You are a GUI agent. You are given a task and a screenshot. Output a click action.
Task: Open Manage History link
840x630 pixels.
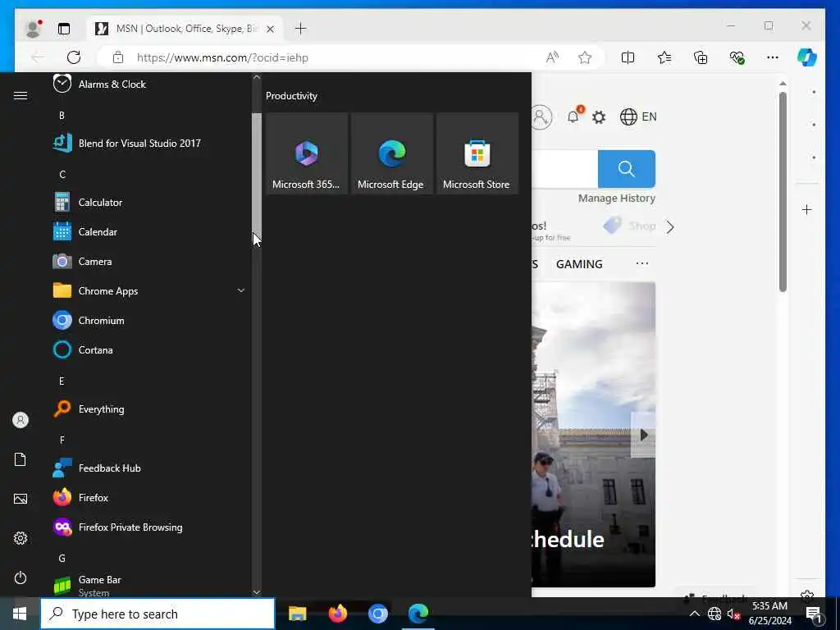pyautogui.click(x=617, y=199)
